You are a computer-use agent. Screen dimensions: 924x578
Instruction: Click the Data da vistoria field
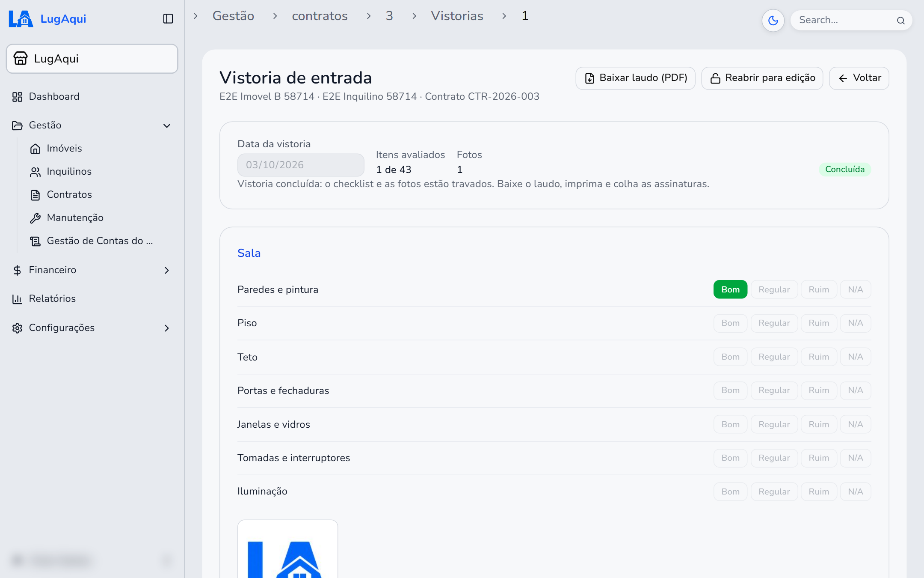(x=301, y=165)
